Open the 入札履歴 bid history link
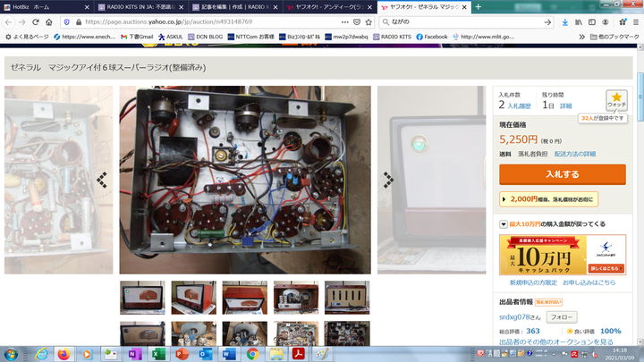 520,105
